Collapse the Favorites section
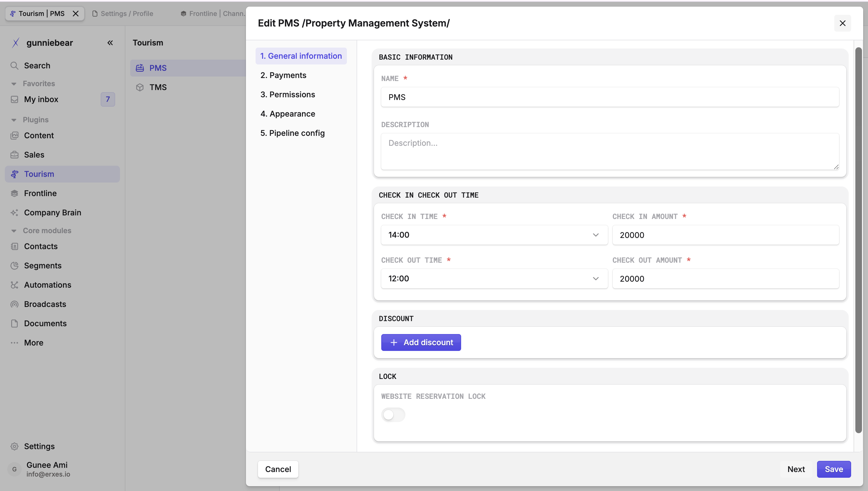This screenshot has height=491, width=868. (x=14, y=84)
